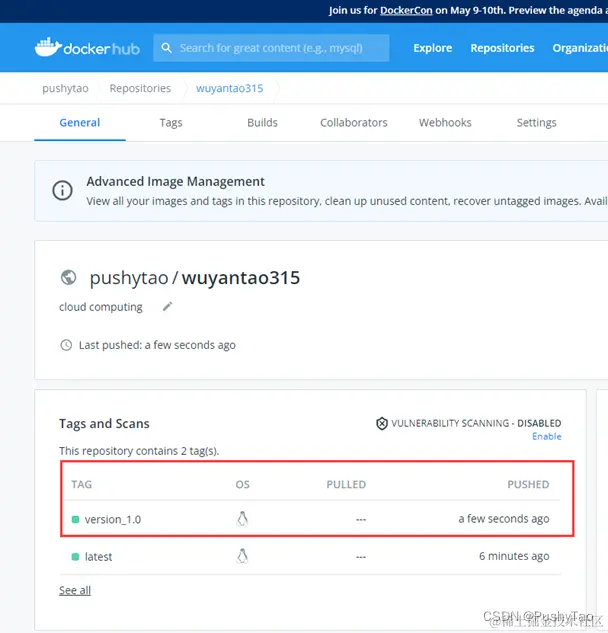
Task: Click the PULLED column header
Action: tap(346, 484)
